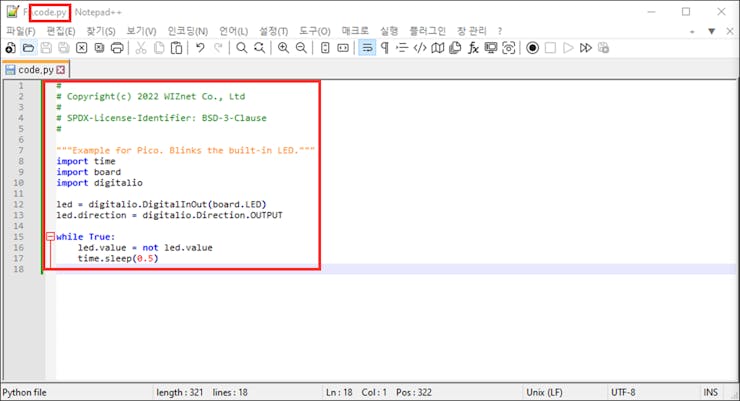Screen dimensions: 740x401
Task: Toggle the INS insert mode indicator
Action: click(x=711, y=393)
